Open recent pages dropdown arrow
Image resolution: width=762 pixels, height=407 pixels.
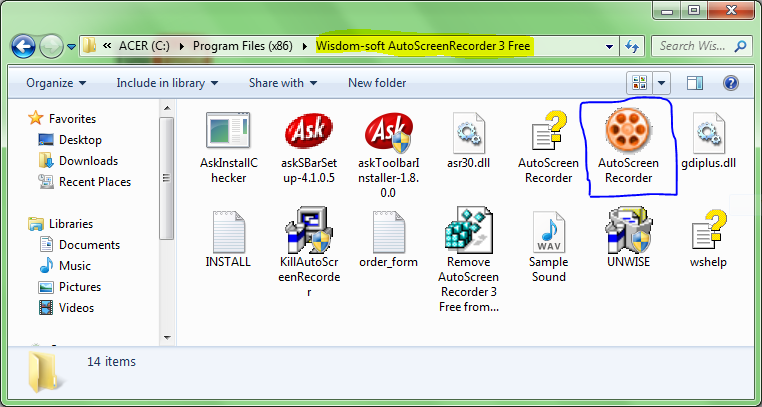[71, 47]
